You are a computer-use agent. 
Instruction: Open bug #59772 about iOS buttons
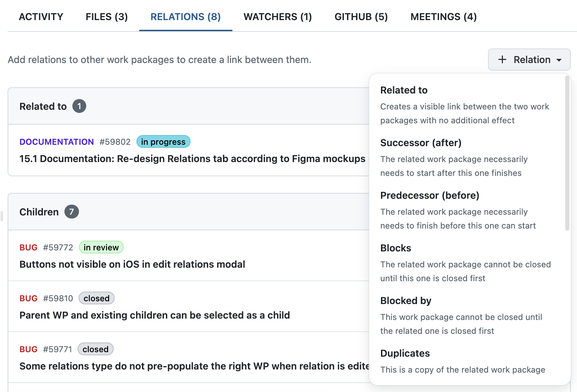coord(57,247)
